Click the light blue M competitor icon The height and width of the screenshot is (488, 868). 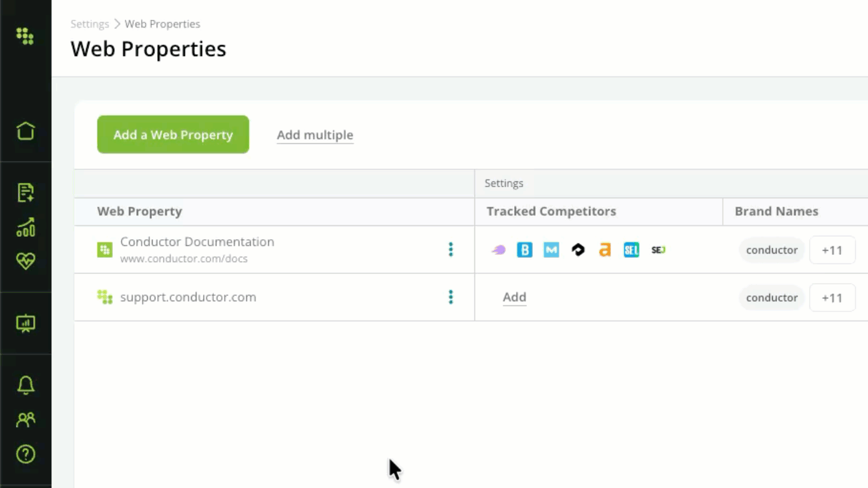click(552, 250)
